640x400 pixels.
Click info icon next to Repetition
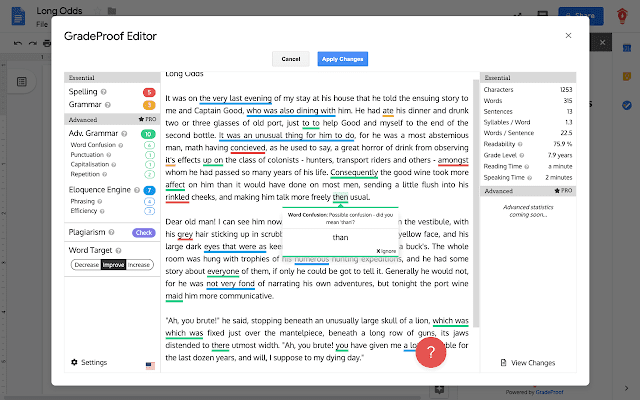coord(104,174)
